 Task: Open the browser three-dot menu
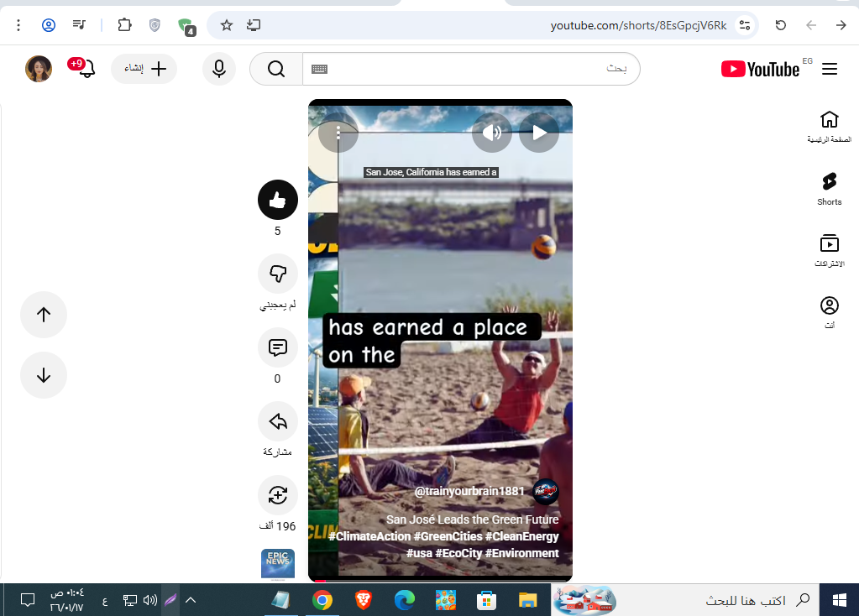click(18, 25)
